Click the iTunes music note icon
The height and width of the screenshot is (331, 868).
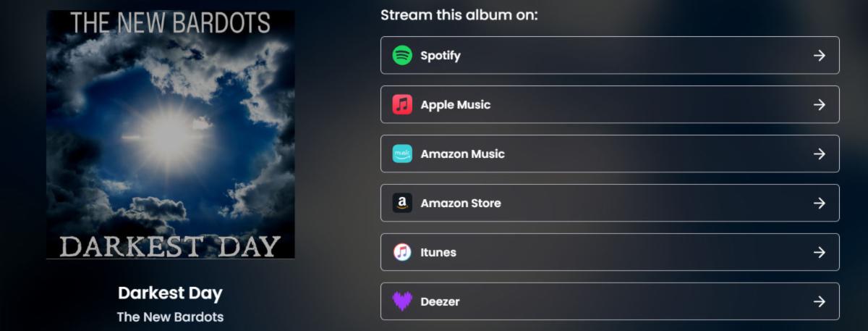point(402,252)
